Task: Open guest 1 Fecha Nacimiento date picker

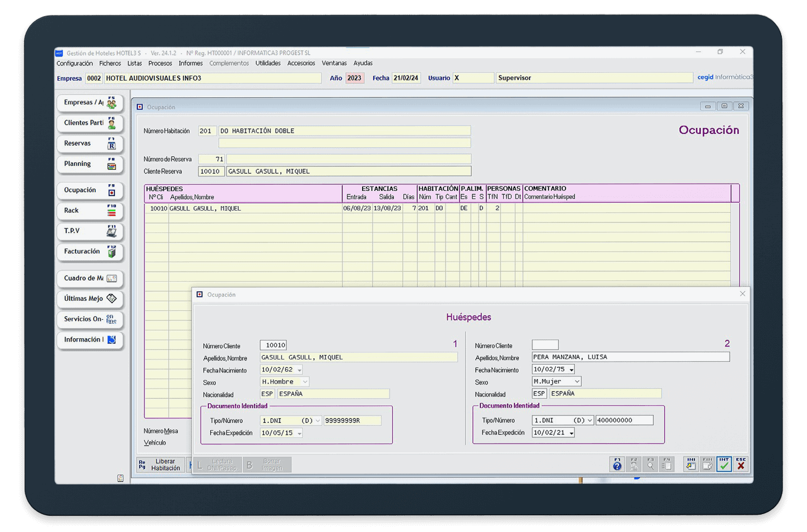Action: pyautogui.click(x=299, y=370)
